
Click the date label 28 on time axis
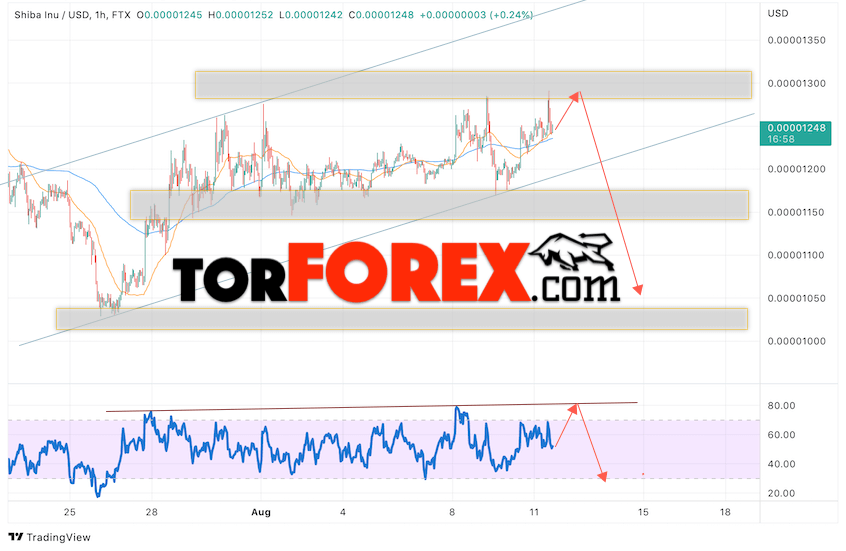point(152,512)
